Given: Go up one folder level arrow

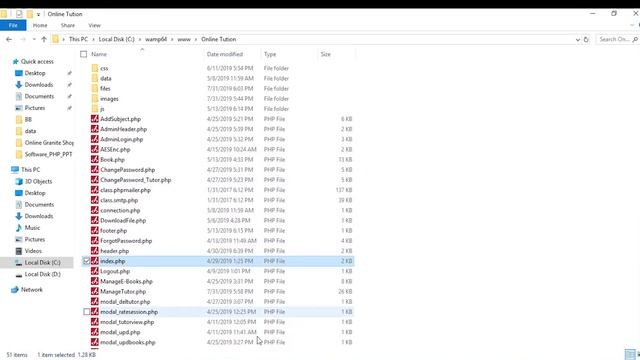Looking at the screenshot, I should [x=44, y=39].
